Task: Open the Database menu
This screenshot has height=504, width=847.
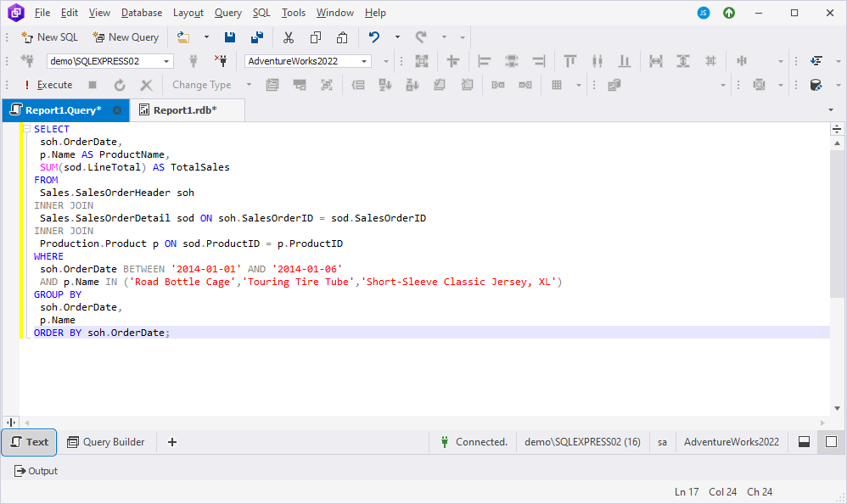Action: pyautogui.click(x=142, y=13)
